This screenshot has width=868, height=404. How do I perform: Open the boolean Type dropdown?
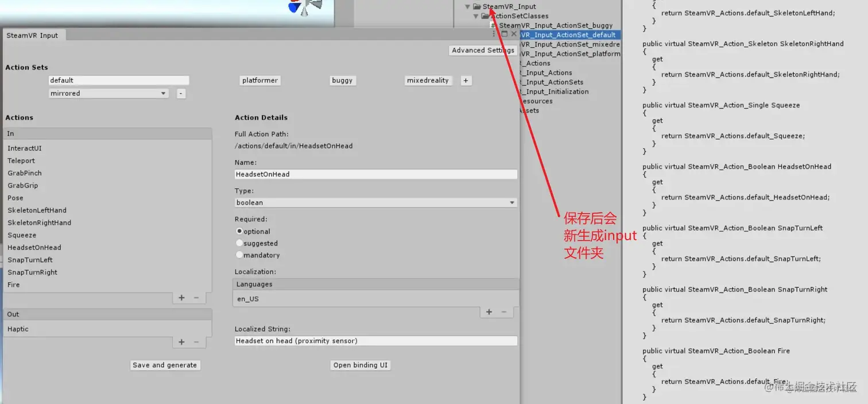[375, 202]
